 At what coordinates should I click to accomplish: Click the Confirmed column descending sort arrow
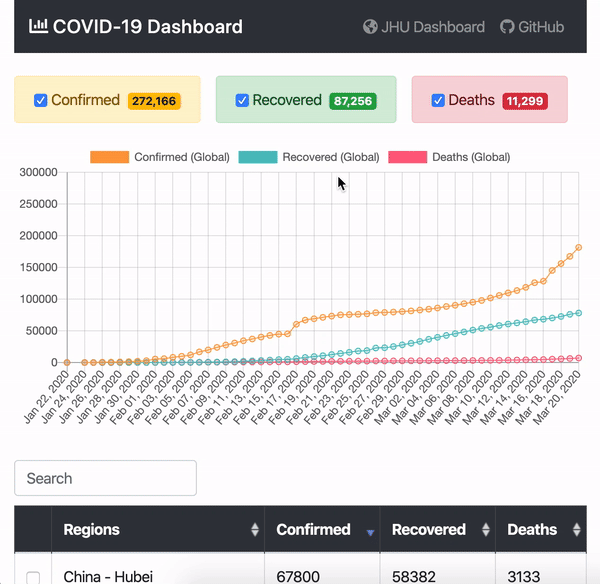coord(370,532)
